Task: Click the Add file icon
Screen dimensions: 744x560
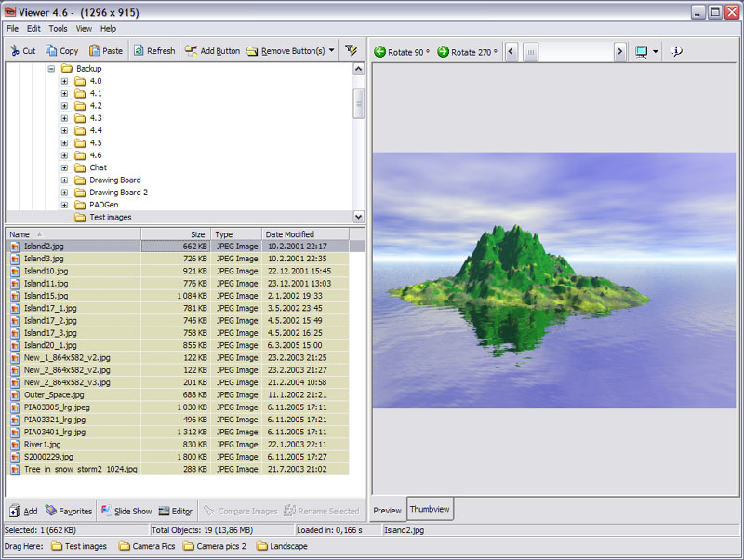Action: [x=15, y=511]
